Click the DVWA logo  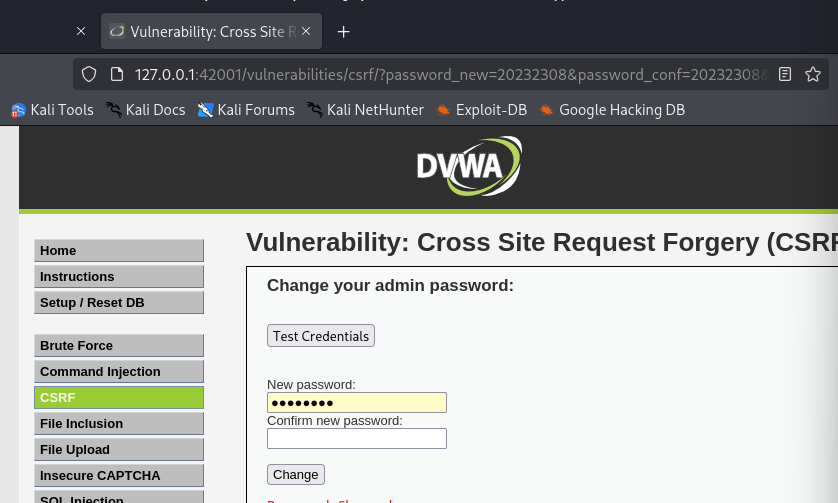(469, 166)
